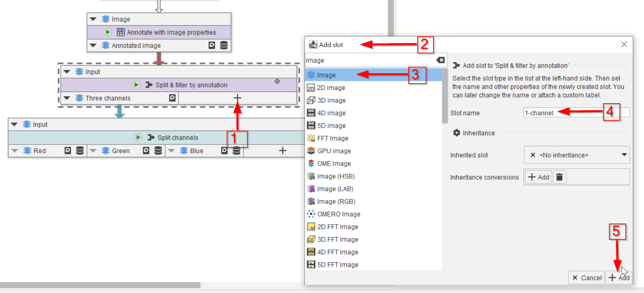Screen dimensions: 644x293
Task: Toggle the Green slot's save-output icon
Action: pyautogui.click(x=146, y=151)
